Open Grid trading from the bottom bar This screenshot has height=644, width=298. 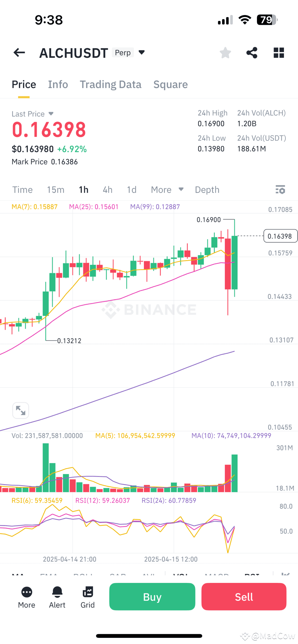(87, 597)
